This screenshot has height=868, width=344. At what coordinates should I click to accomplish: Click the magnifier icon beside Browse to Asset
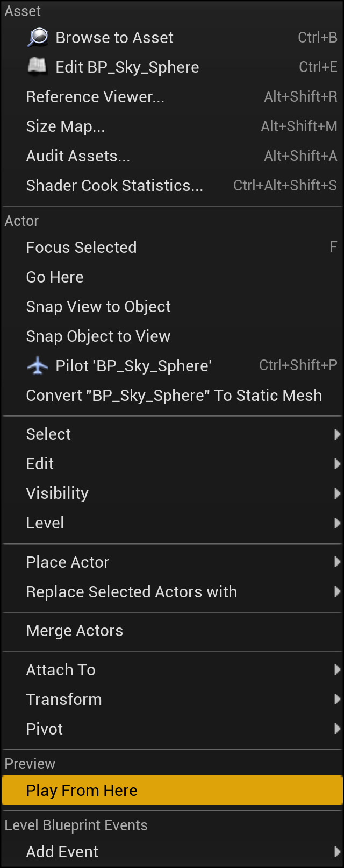[38, 37]
